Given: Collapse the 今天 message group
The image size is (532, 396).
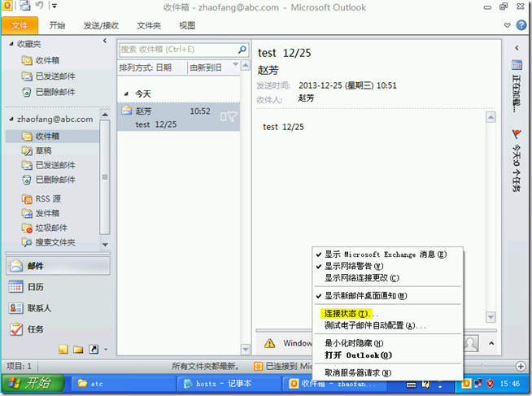Looking at the screenshot, I should 126,94.
